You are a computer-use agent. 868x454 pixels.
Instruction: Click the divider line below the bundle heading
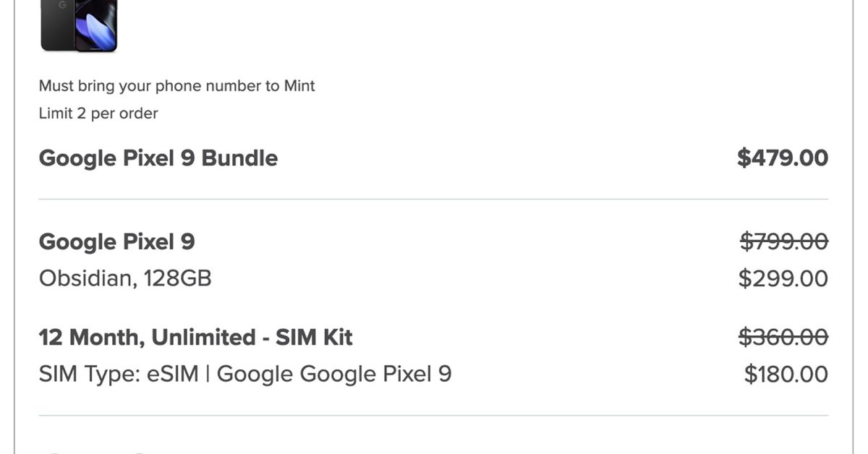[x=433, y=200]
